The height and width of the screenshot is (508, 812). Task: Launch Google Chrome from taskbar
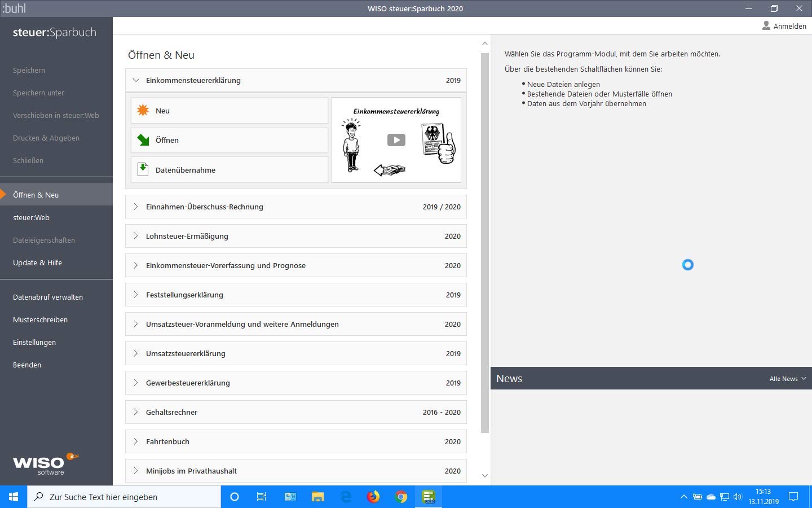(401, 497)
